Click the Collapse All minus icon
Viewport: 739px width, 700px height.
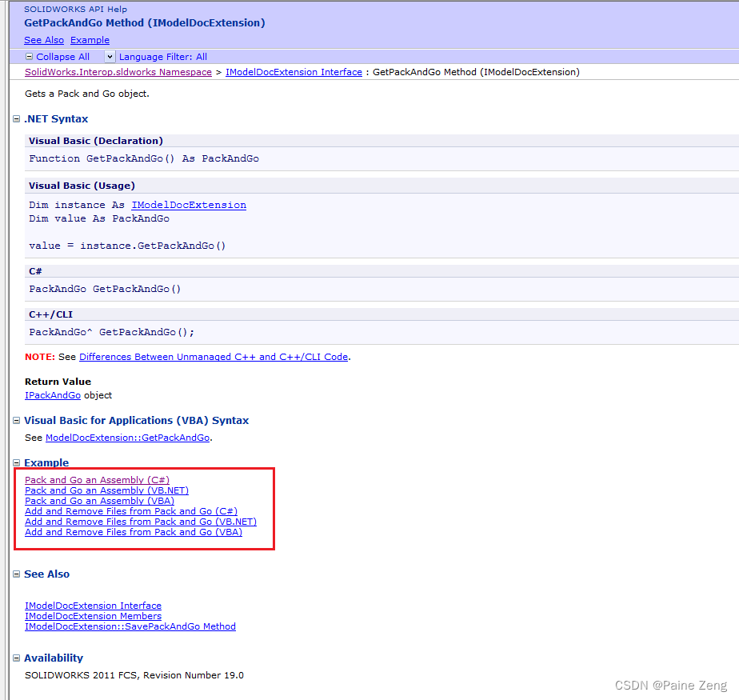point(30,57)
